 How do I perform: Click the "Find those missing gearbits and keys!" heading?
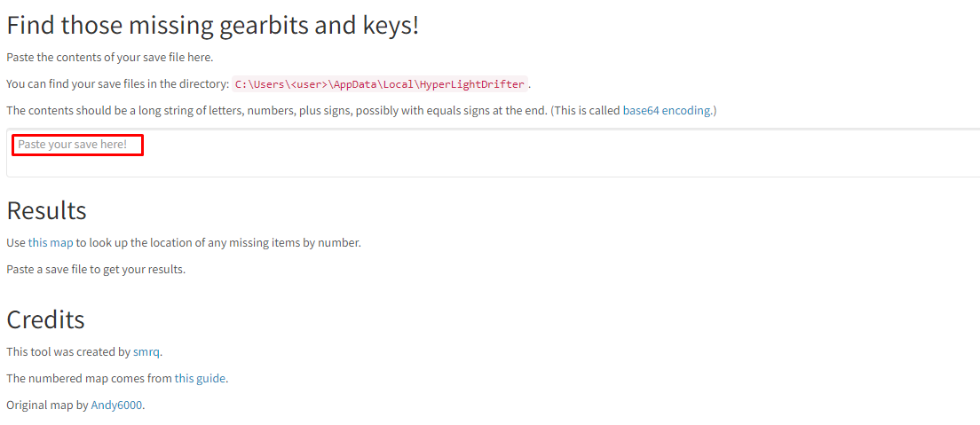(x=212, y=25)
